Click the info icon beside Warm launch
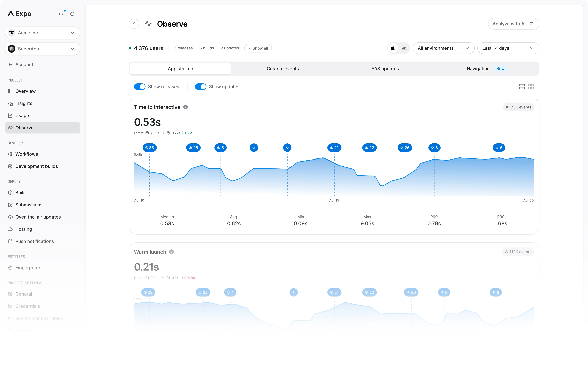This screenshot has height=370, width=588. 171,252
